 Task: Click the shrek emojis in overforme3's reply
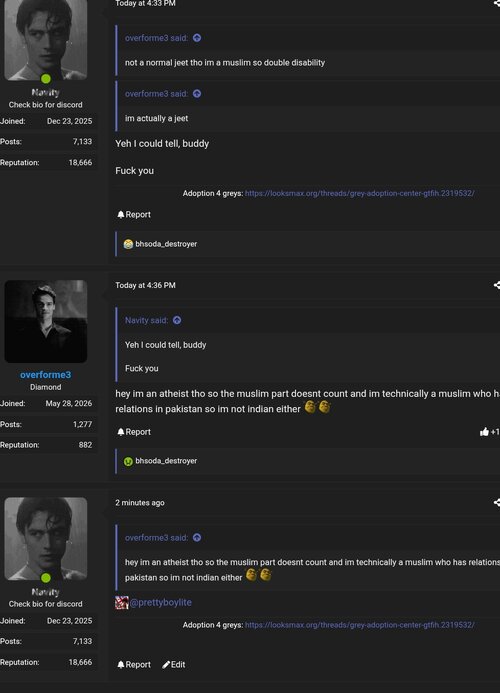317,407
